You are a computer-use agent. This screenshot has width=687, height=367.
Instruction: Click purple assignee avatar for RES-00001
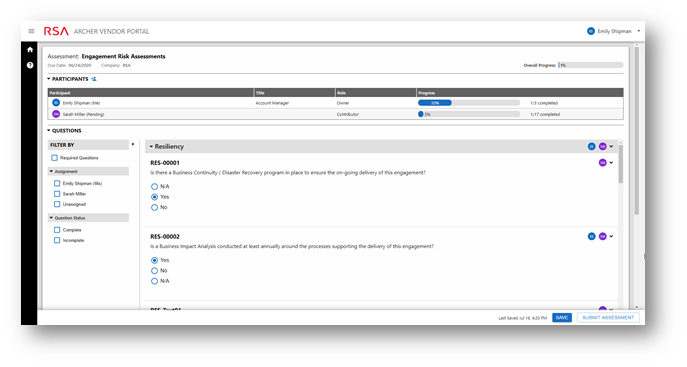click(602, 162)
